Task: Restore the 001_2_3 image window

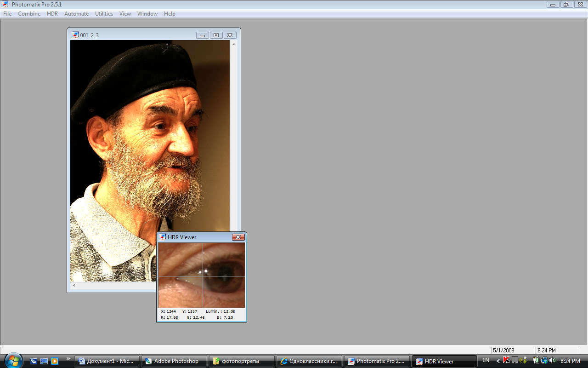Action: pos(216,35)
